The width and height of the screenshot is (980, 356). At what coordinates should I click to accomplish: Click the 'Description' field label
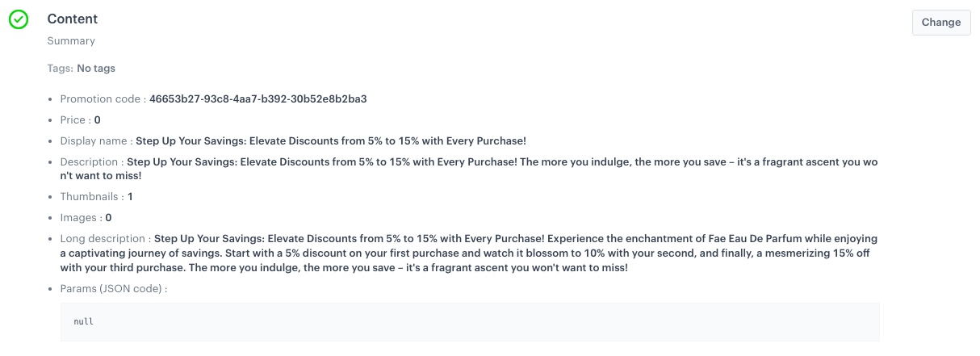[x=89, y=161]
